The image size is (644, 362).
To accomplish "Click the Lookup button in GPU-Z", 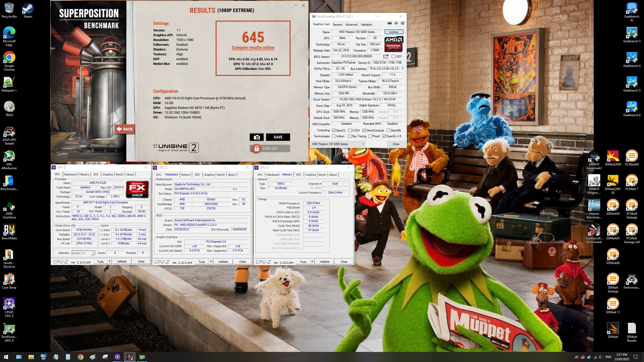I will (x=394, y=32).
